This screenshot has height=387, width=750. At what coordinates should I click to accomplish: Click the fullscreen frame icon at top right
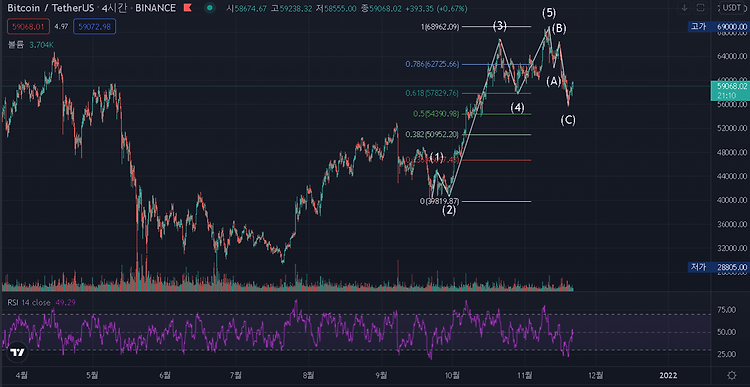700,8
